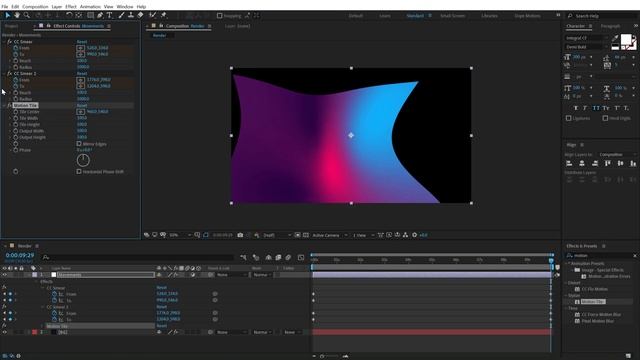
Task: Select the Brush tool
Action: pyautogui.click(x=121, y=16)
